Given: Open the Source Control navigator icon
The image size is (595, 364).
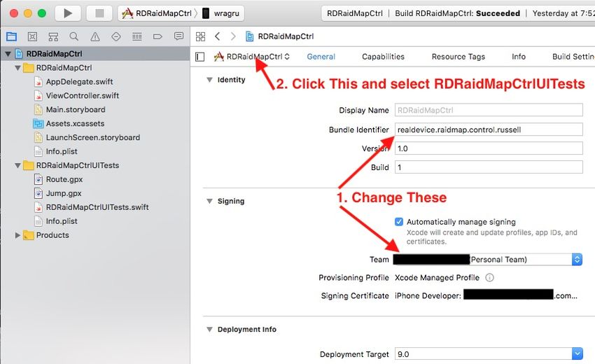Looking at the screenshot, I should [x=32, y=36].
